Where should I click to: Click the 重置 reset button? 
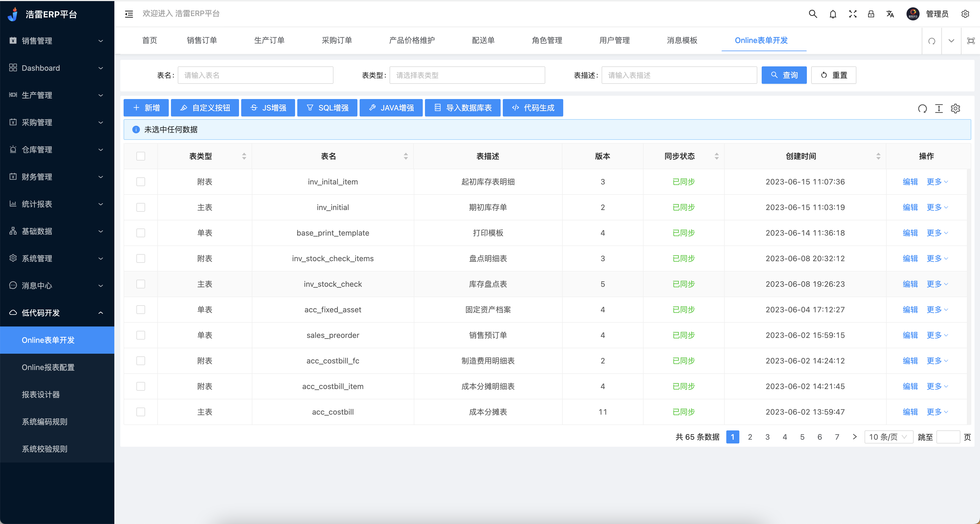(x=834, y=75)
